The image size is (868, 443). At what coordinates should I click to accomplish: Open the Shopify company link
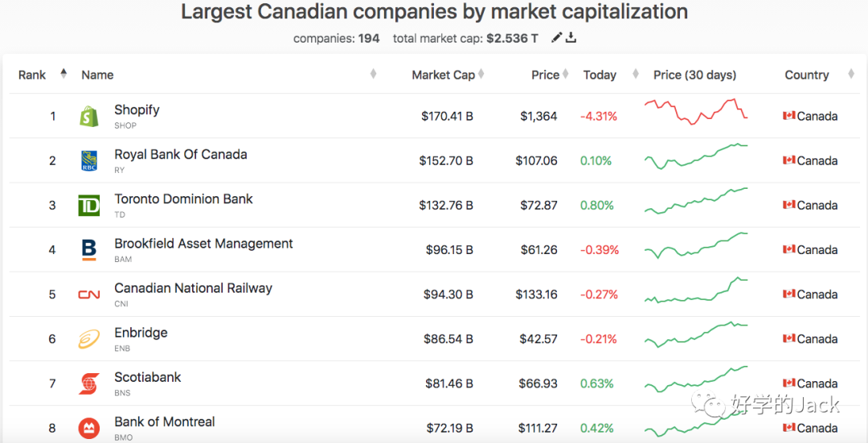pos(137,110)
